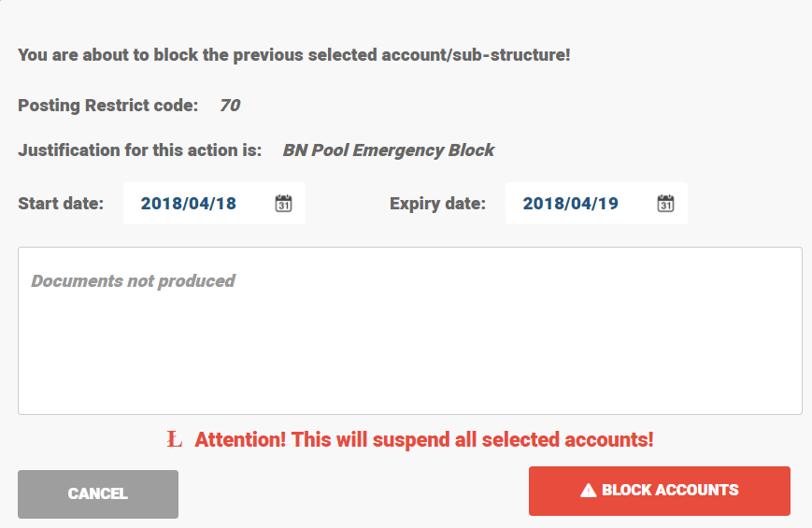Select the Posting Restrict code value 70
The image size is (812, 528).
[230, 106]
